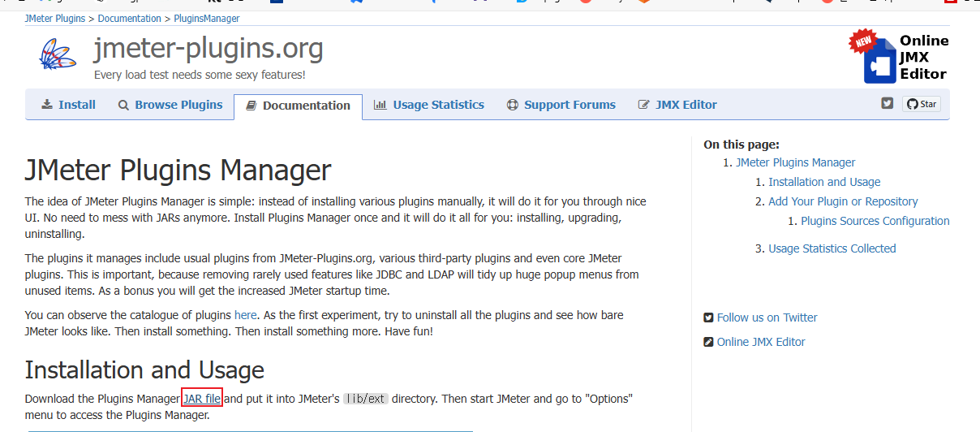
Task: Select the Documentation tab
Action: coord(298,106)
